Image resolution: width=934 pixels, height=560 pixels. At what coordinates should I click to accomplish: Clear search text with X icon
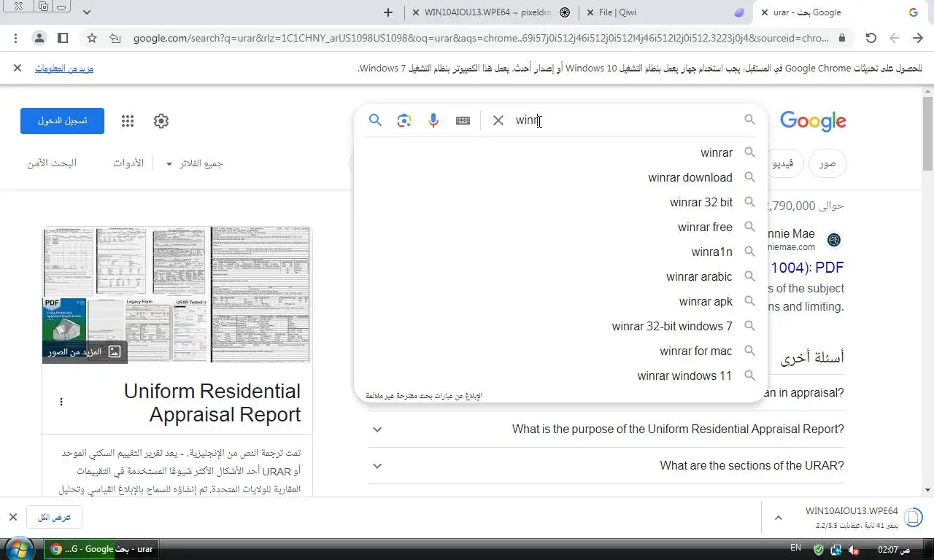(x=498, y=120)
